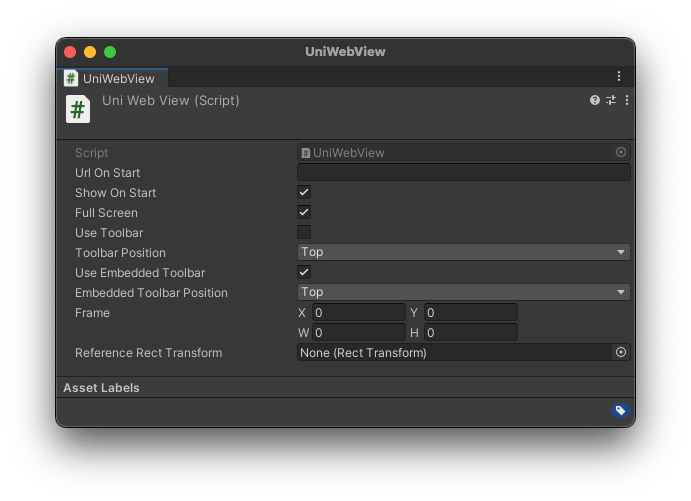This screenshot has height=501, width=691.
Task: Expand the Embedded Toolbar Position dropdown
Action: click(x=463, y=293)
